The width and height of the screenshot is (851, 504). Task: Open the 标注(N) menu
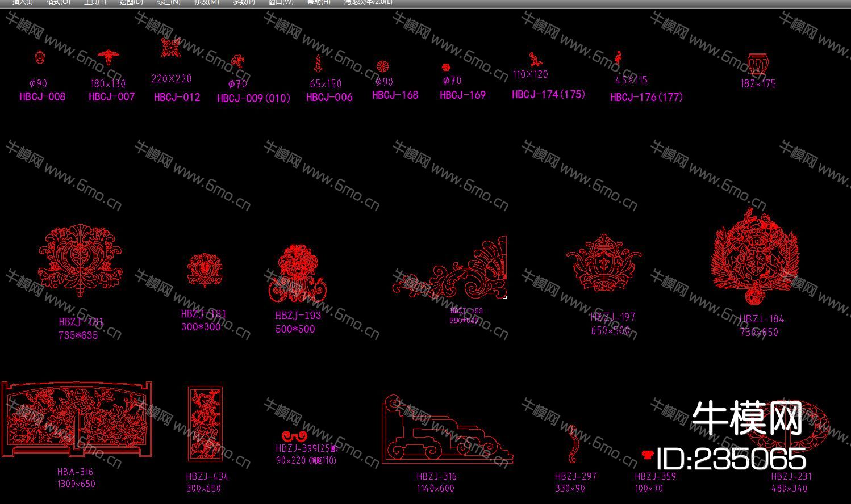[x=168, y=2]
